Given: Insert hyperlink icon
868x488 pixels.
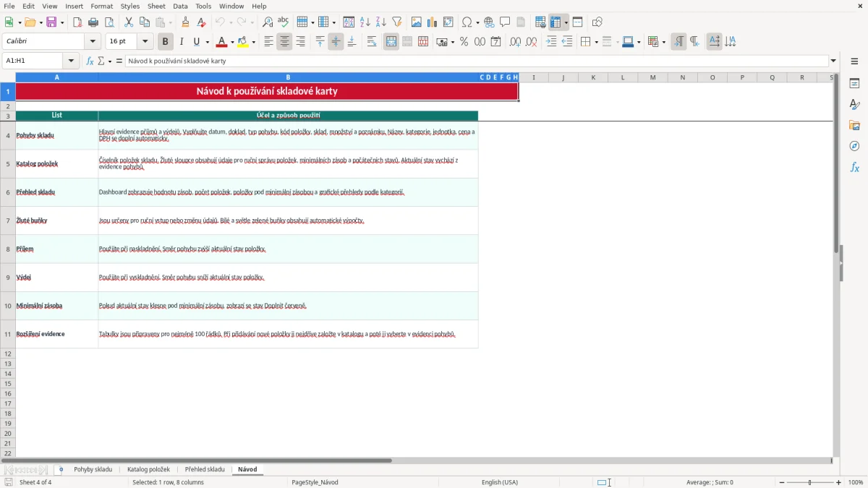Looking at the screenshot, I should (489, 22).
